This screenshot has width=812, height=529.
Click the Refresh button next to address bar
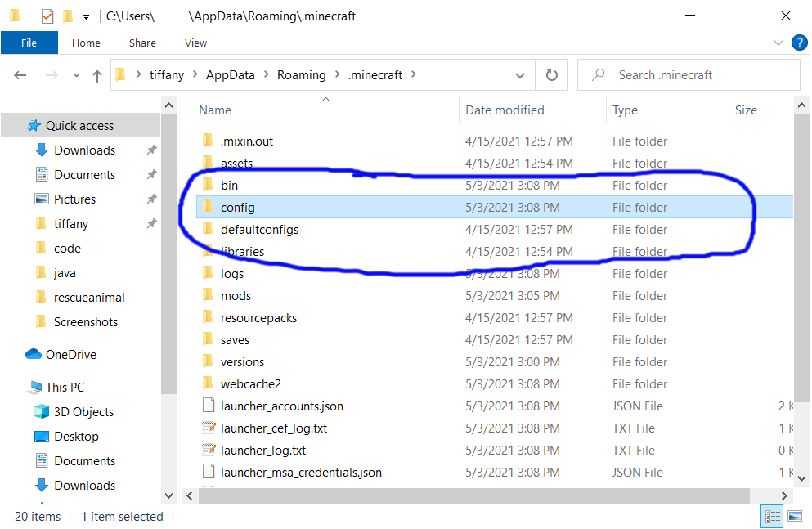tap(551, 75)
